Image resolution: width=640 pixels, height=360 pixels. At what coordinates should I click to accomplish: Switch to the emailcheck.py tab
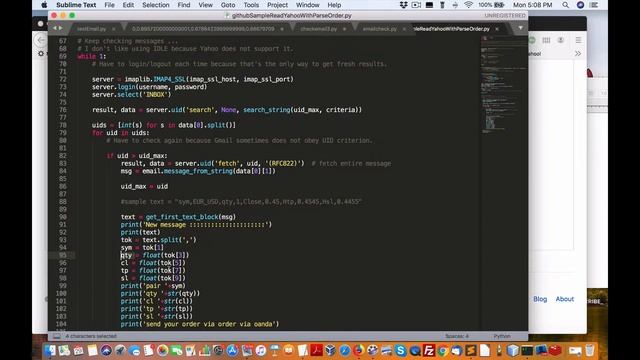click(x=380, y=29)
